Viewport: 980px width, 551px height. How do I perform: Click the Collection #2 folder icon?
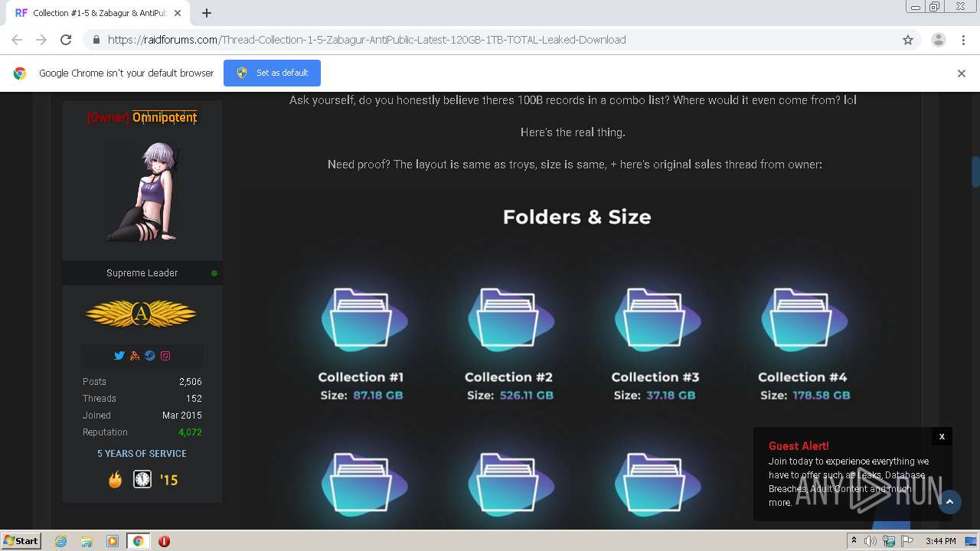click(x=510, y=320)
